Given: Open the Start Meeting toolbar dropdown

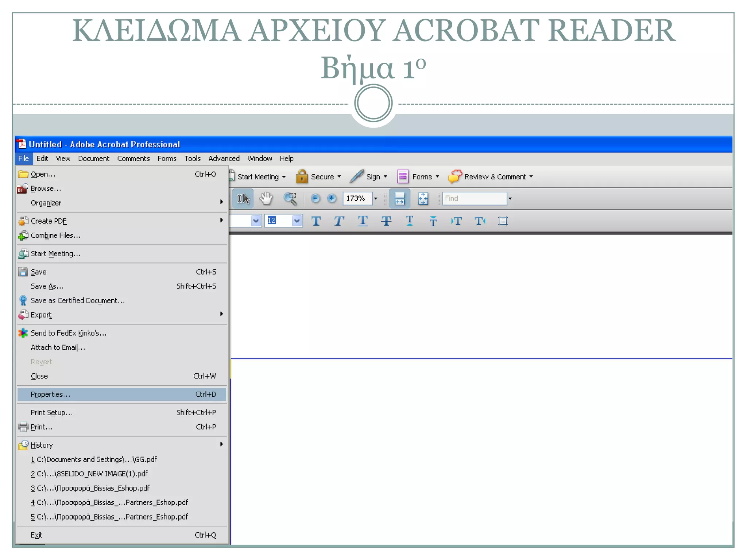Looking at the screenshot, I should (284, 177).
